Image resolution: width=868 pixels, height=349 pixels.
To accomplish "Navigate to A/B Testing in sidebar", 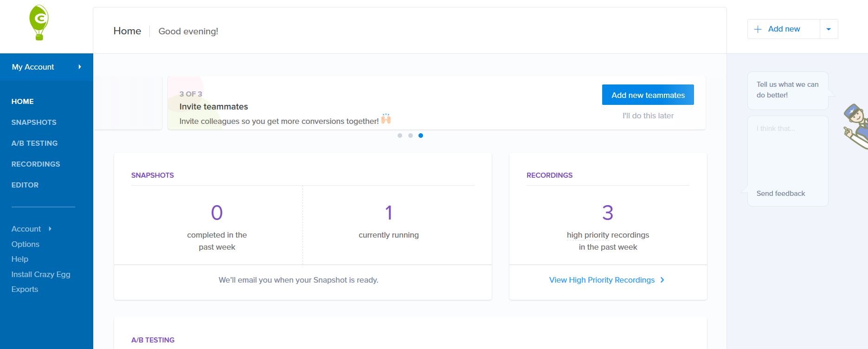I will click(x=34, y=143).
